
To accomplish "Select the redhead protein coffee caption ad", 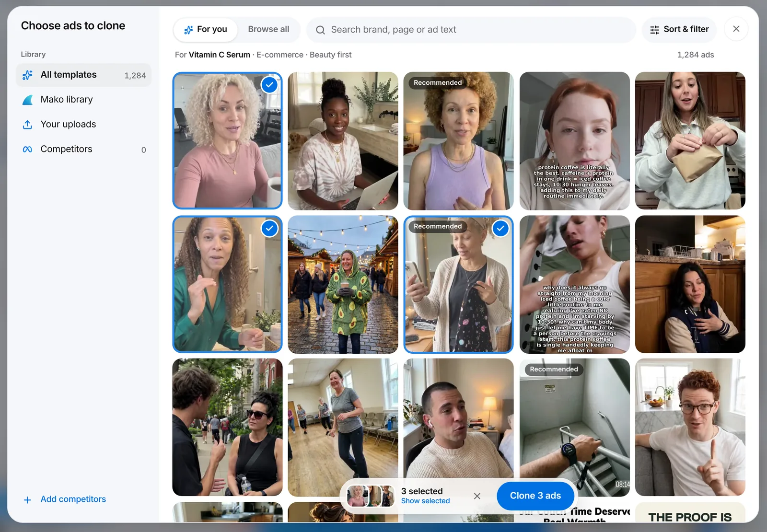I will click(574, 141).
